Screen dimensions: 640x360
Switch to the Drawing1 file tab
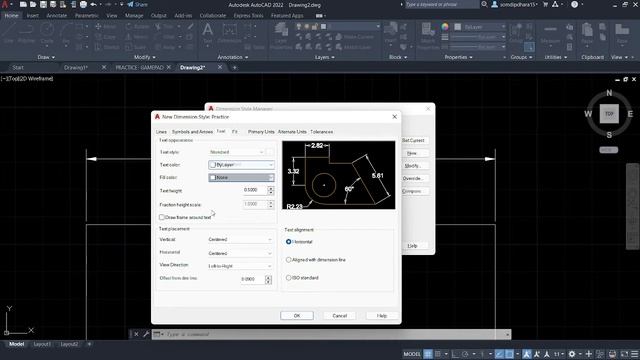(76, 67)
